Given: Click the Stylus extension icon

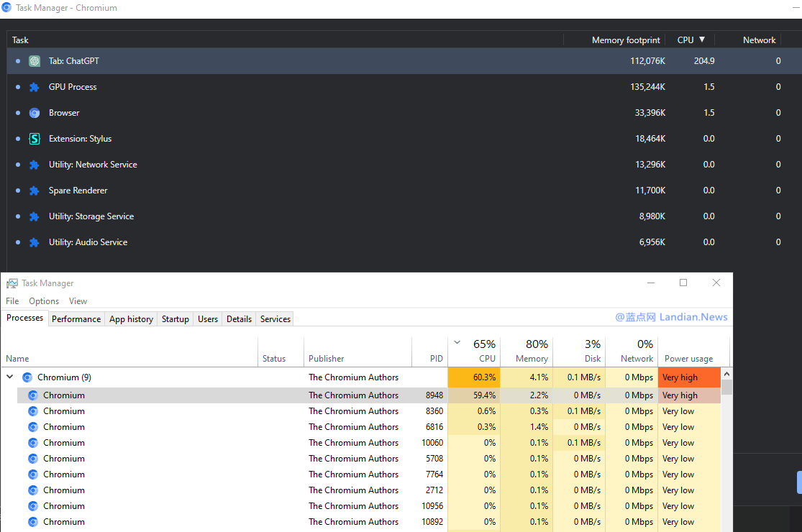Looking at the screenshot, I should tap(35, 139).
